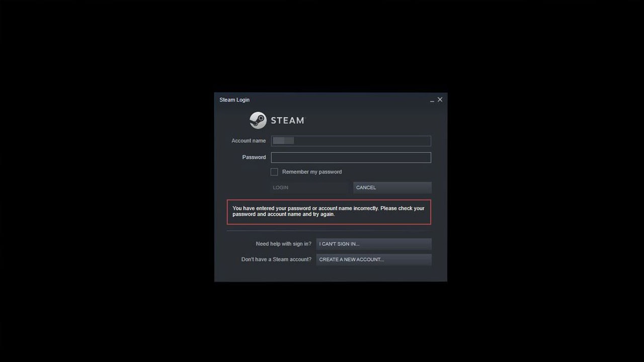Click the red-bordered incorrect password error message
644x362 pixels.
pos(329,212)
